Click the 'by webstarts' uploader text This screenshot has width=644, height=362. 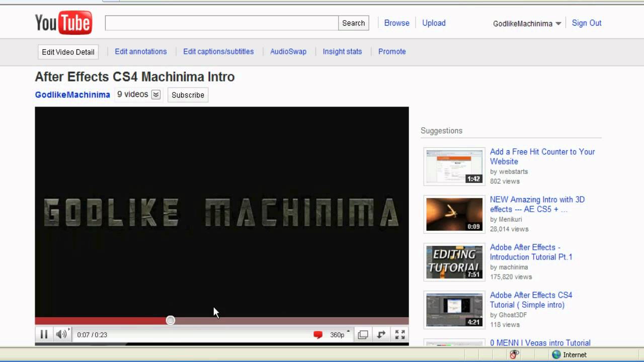tap(509, 171)
